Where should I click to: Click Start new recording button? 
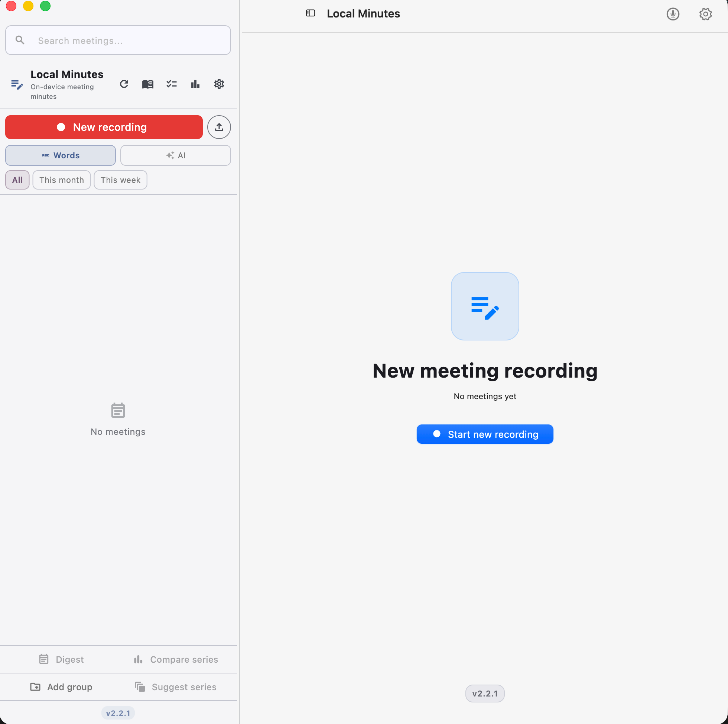point(485,434)
